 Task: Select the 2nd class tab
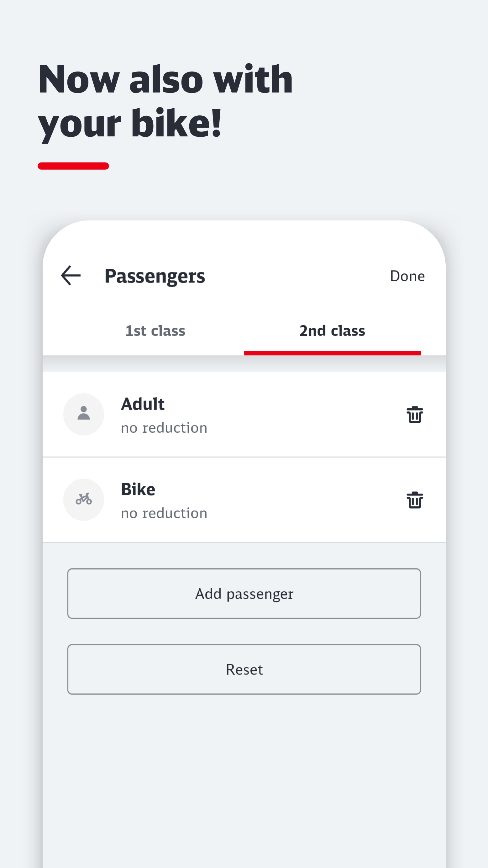pos(333,331)
